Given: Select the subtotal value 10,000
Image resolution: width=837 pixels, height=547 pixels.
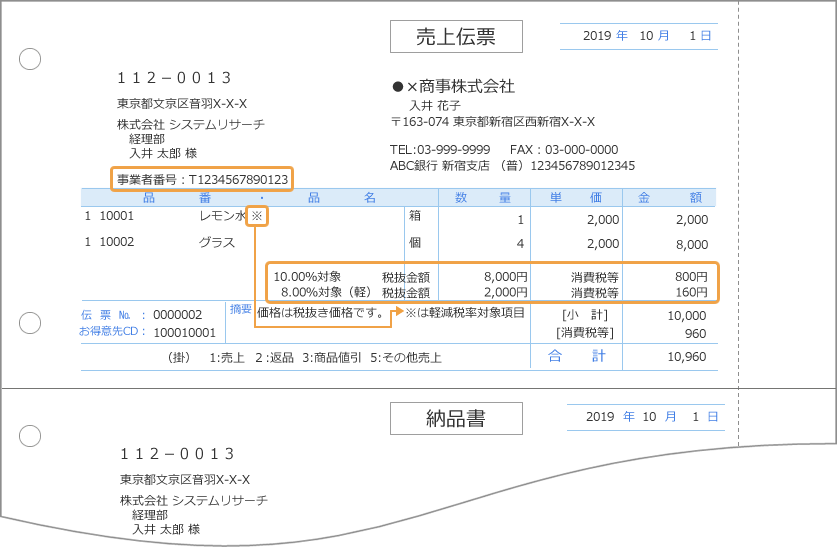Looking at the screenshot, I should point(686,316).
